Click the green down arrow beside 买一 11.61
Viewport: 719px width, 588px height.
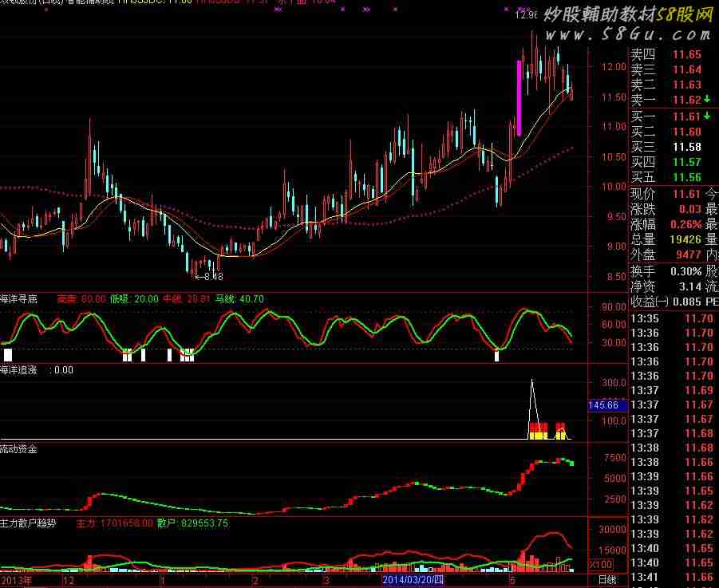pos(708,116)
